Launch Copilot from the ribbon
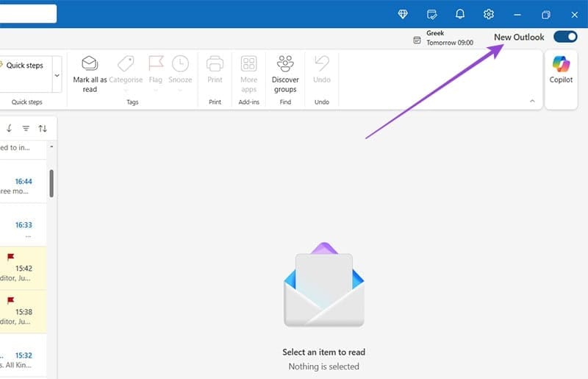Image resolution: width=588 pixels, height=379 pixels. 561,69
